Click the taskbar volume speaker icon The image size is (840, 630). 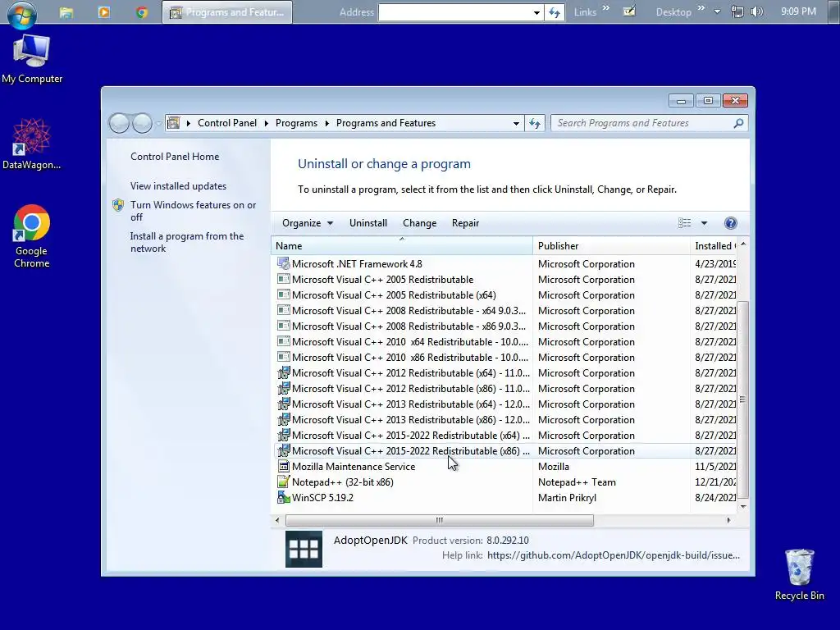pyautogui.click(x=757, y=11)
